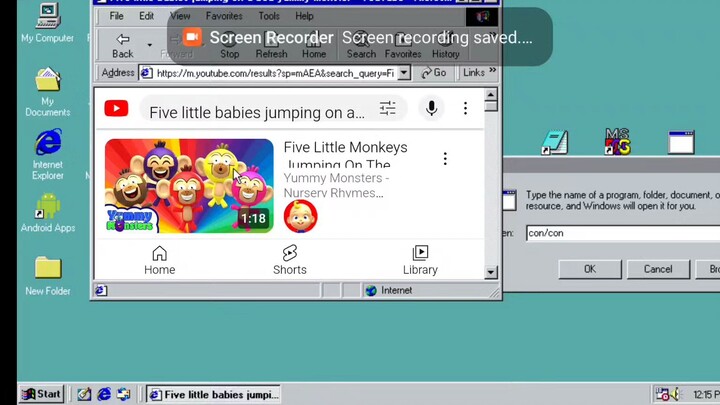Image resolution: width=720 pixels, height=405 pixels.
Task: Click the taskbar clock
Action: (706, 394)
